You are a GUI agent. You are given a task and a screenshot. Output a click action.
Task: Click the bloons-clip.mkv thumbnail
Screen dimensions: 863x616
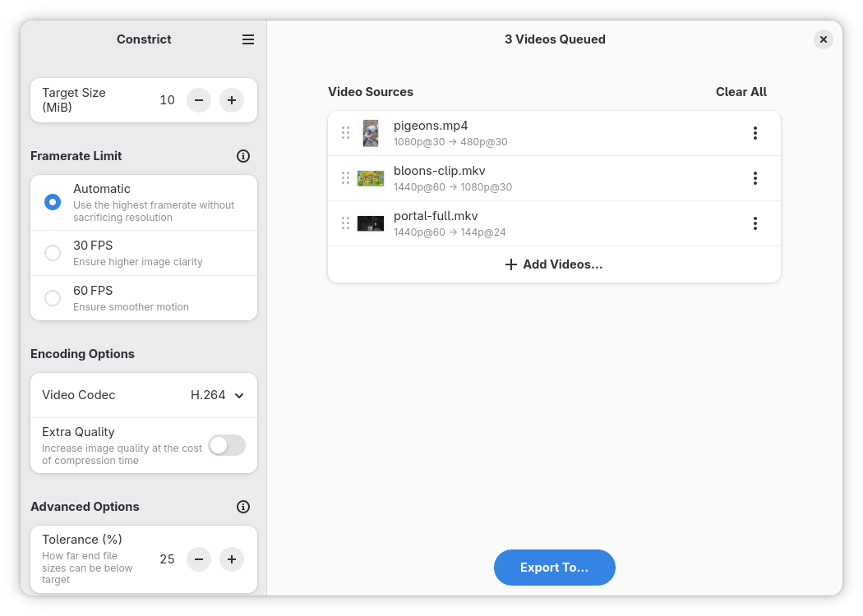371,178
